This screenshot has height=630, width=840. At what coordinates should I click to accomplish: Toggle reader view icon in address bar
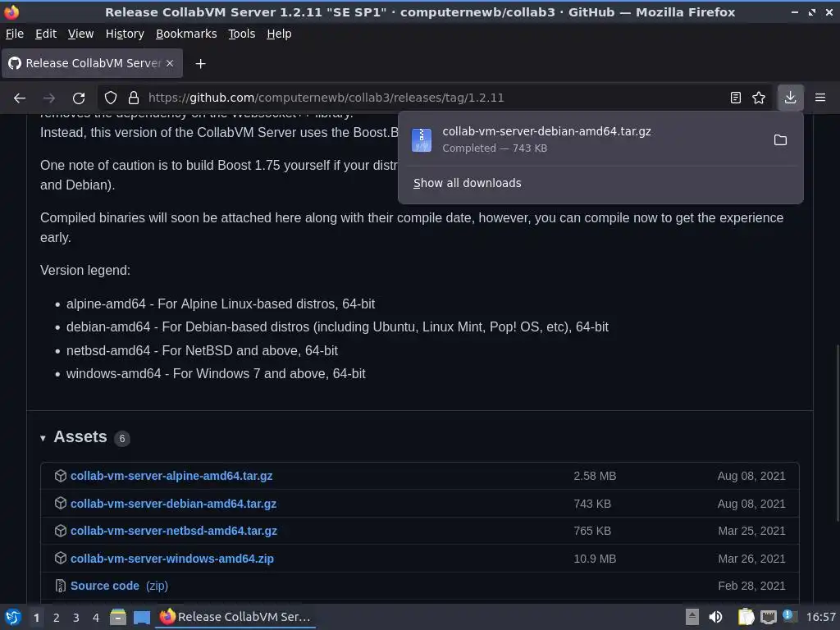tap(736, 98)
